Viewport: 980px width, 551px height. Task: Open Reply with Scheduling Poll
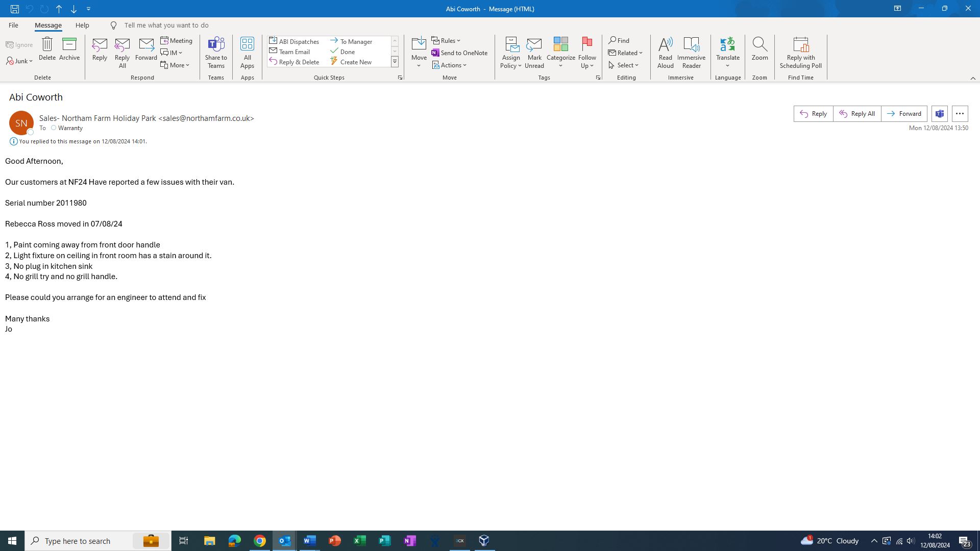(x=800, y=52)
